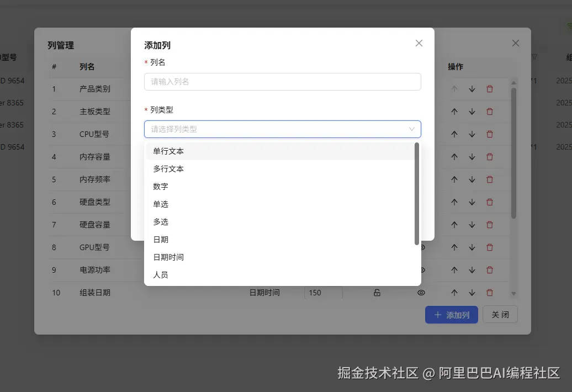Move 内存容量 column up
572x392 pixels.
coord(454,157)
